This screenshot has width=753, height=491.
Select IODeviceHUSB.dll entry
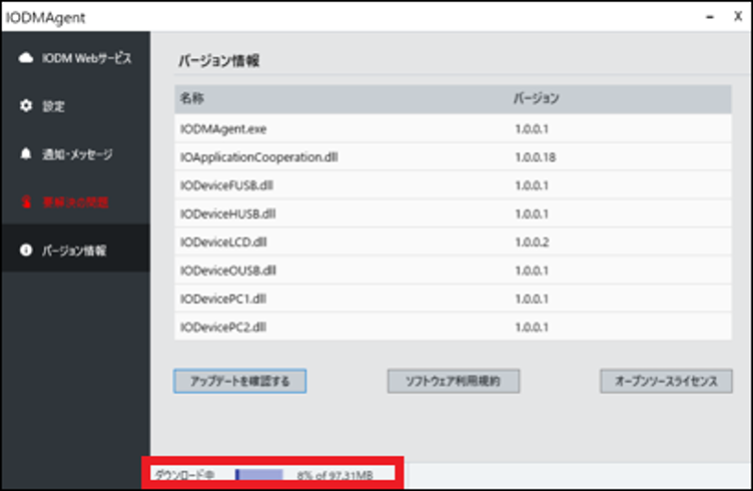(228, 214)
